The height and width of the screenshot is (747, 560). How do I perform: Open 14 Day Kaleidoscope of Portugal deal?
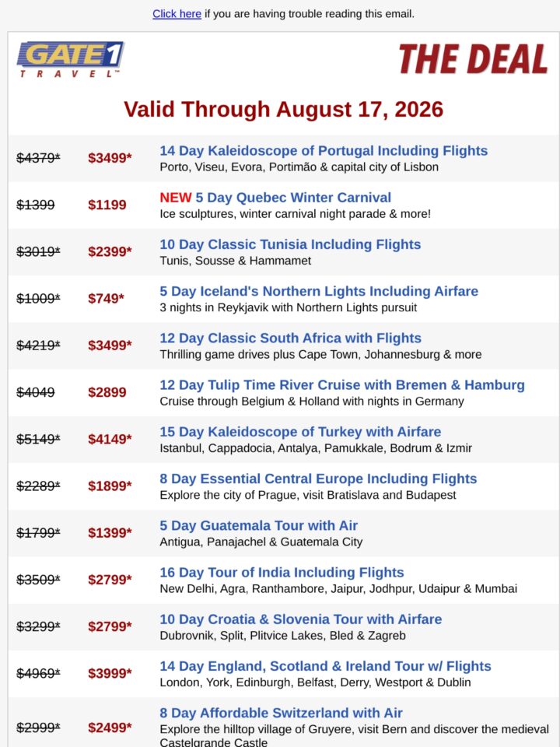[x=324, y=150]
